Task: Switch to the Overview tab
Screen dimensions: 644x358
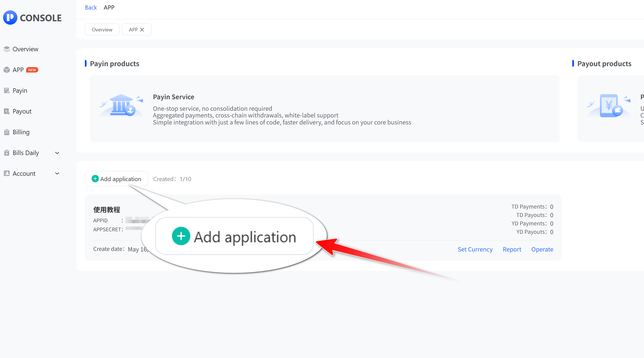Action: (x=102, y=30)
